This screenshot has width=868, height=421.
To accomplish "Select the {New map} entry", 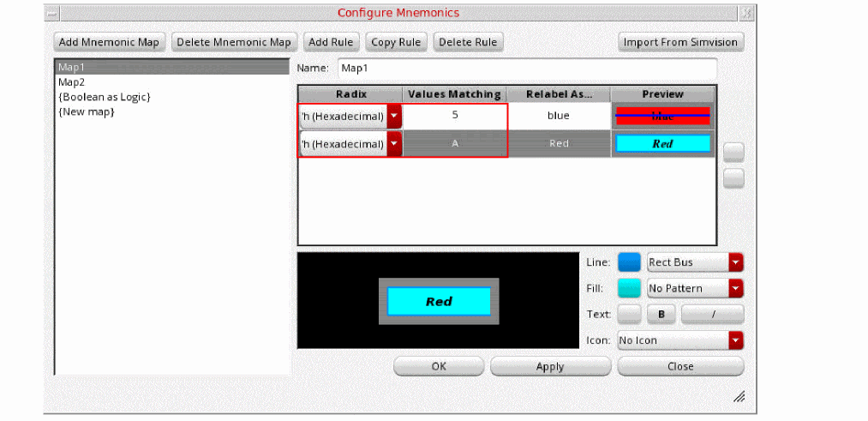I will [x=172, y=112].
